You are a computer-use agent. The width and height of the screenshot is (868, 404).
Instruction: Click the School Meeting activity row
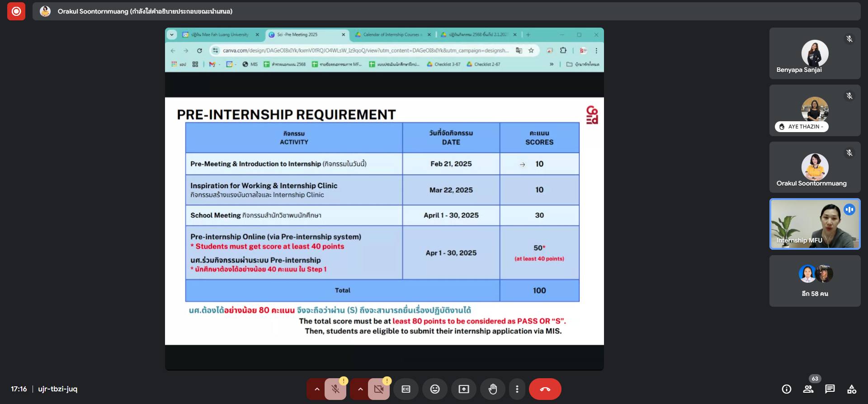tap(294, 215)
